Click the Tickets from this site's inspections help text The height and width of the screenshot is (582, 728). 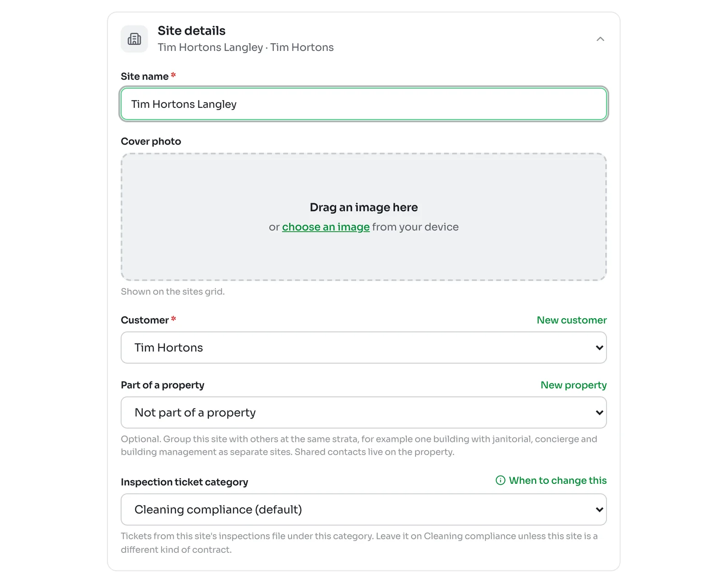tap(359, 543)
